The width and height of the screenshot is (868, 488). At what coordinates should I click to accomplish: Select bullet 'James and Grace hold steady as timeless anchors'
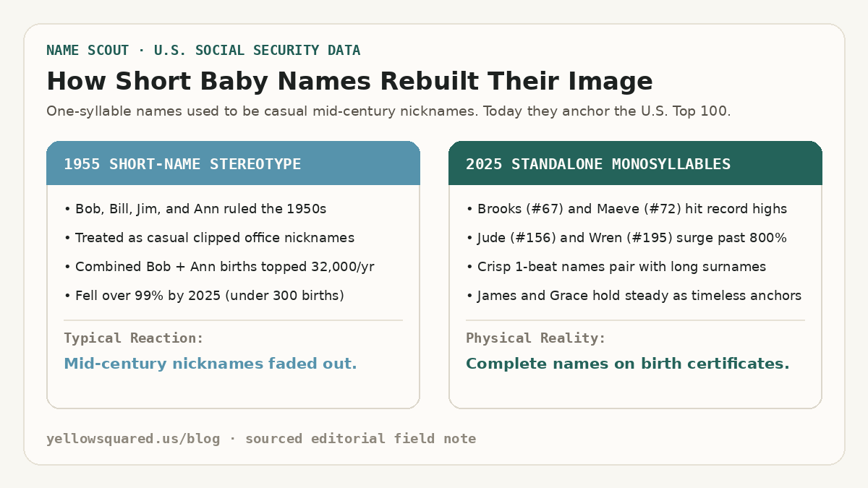coord(634,296)
